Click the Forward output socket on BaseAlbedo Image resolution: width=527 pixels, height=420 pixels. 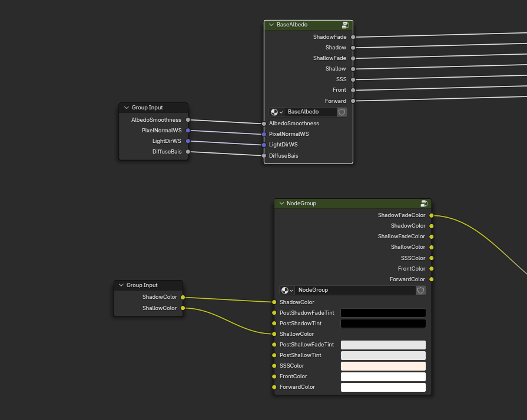click(x=353, y=101)
